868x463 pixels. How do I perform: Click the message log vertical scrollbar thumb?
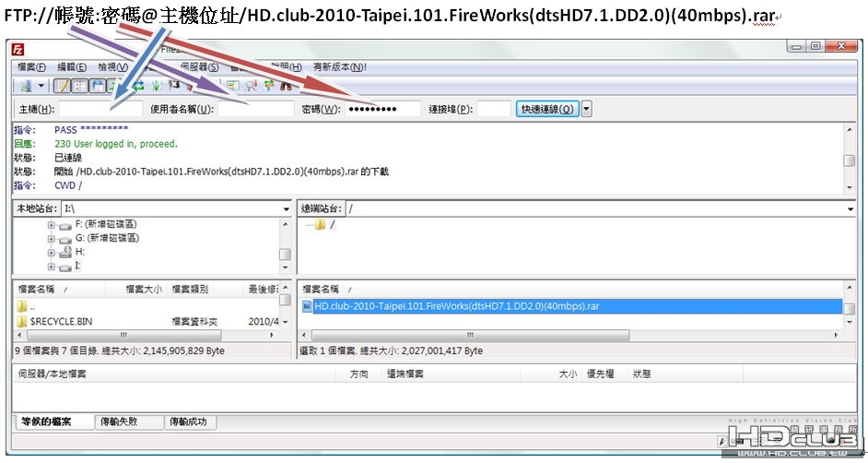pos(850,160)
